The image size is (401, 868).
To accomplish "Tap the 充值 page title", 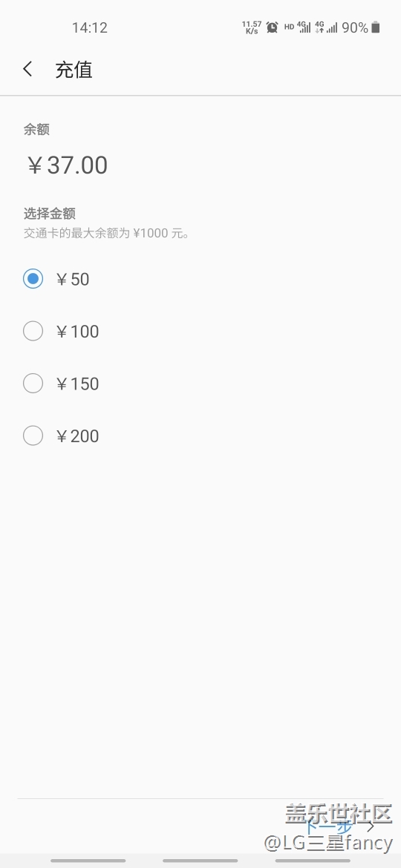I will (x=74, y=70).
